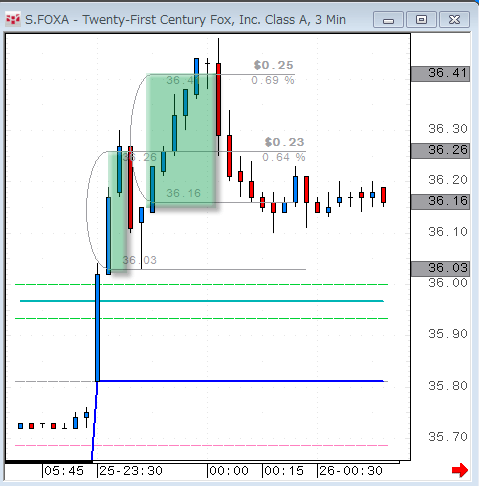The height and width of the screenshot is (486, 479).
Task: Click the 00:15 time axis label
Action: tap(284, 471)
